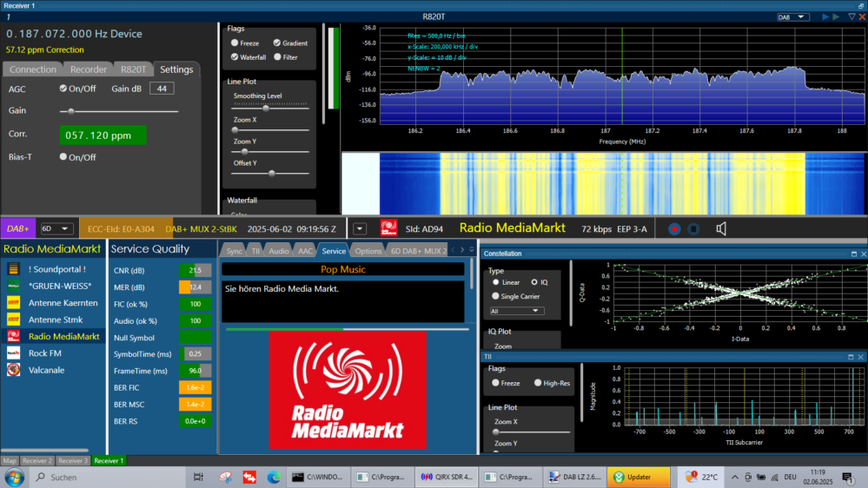
Task: Click the Offset Y slider
Action: pos(270,173)
